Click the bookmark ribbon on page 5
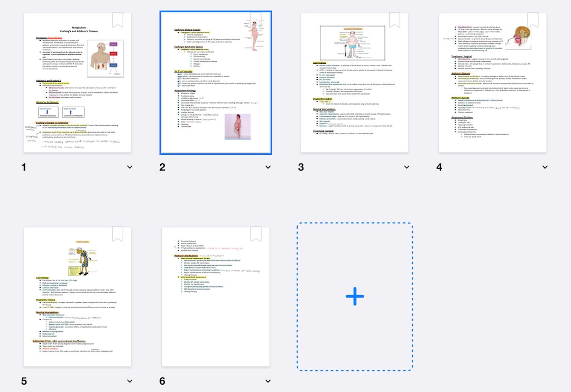 tap(117, 233)
